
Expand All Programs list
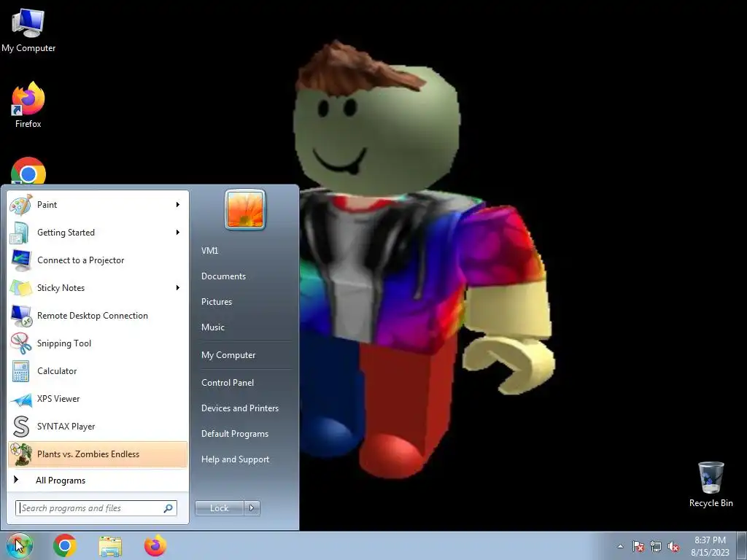click(x=97, y=481)
